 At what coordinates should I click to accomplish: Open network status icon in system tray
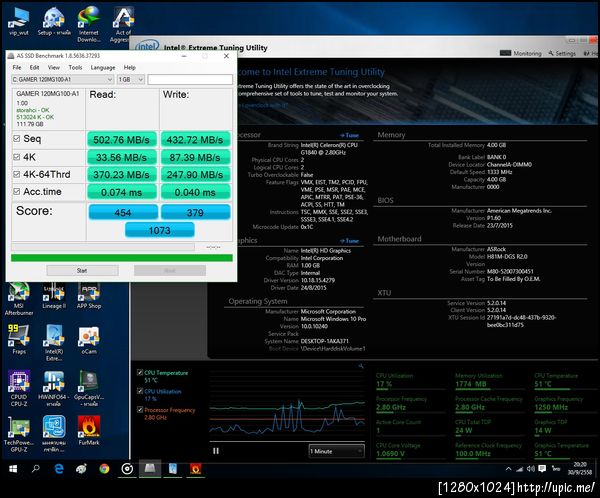pos(520,469)
